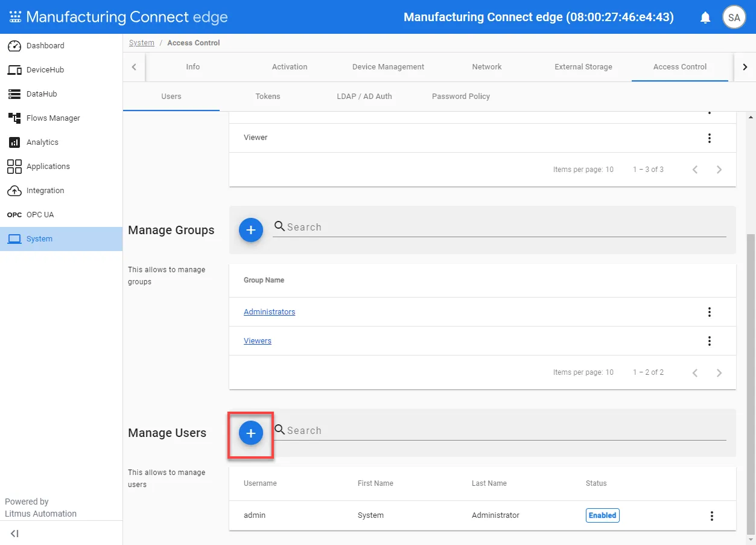
Task: Go to previous page of groups list
Action: (x=695, y=373)
